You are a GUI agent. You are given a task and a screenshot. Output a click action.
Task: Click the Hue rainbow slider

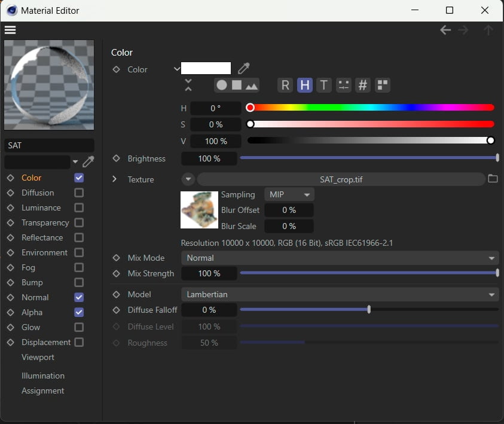[370, 108]
